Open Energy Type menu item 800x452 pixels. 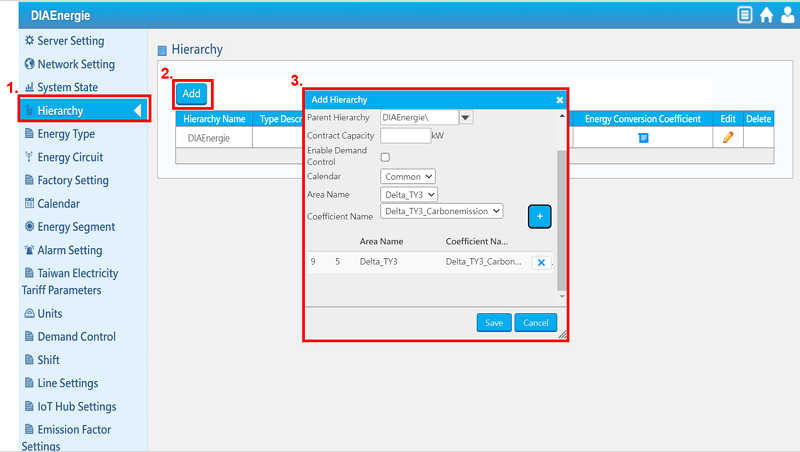coord(66,134)
